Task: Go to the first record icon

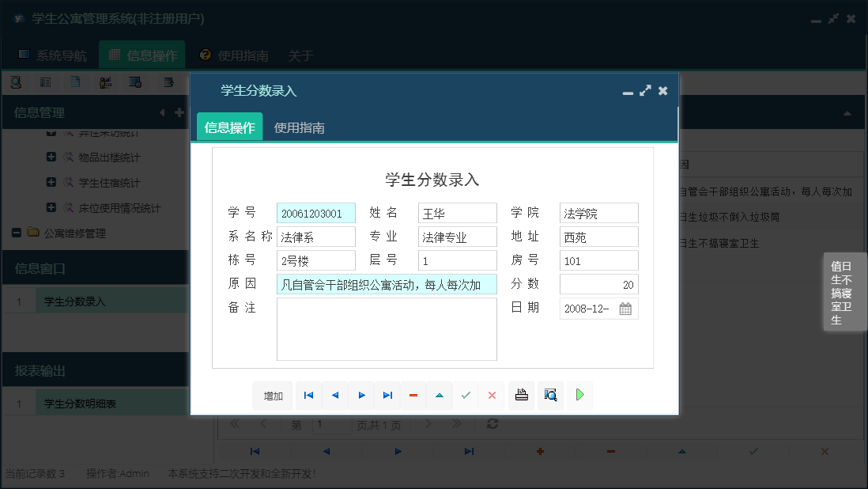Action: click(x=308, y=395)
